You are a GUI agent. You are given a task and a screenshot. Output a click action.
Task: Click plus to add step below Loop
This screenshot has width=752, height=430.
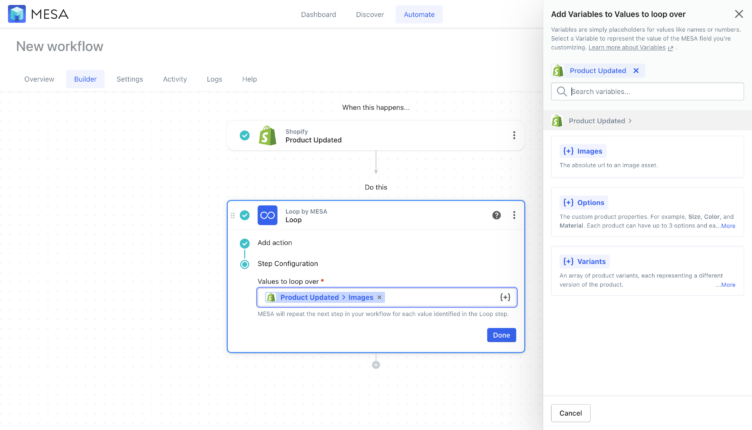point(376,365)
